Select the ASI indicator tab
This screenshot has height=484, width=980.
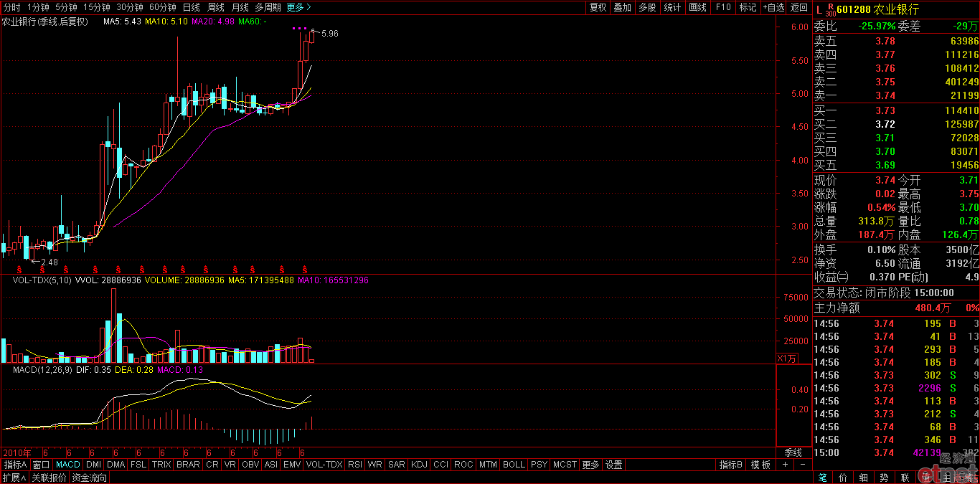pyautogui.click(x=271, y=465)
